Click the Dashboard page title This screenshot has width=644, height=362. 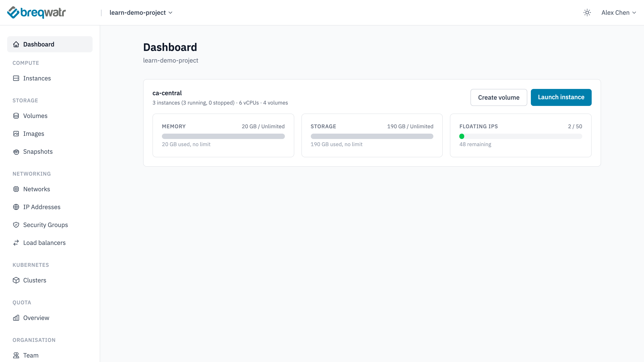coord(170,47)
